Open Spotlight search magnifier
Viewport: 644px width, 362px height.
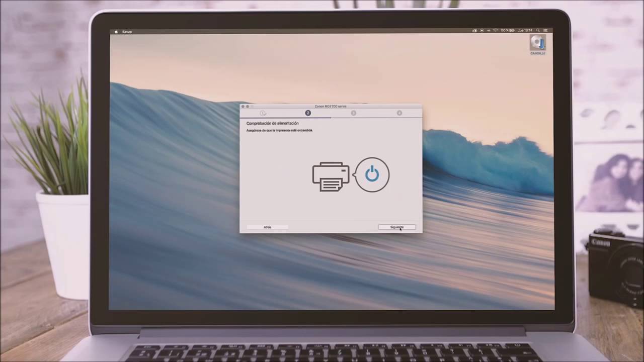coord(538,31)
